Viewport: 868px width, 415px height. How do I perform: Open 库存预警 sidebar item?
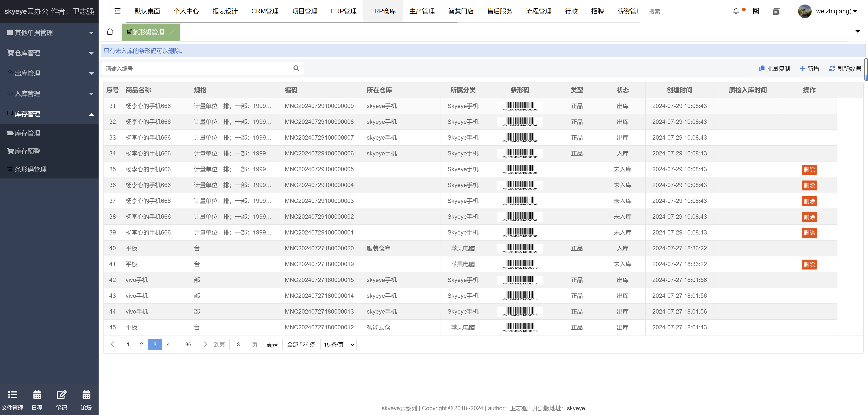[x=27, y=151]
